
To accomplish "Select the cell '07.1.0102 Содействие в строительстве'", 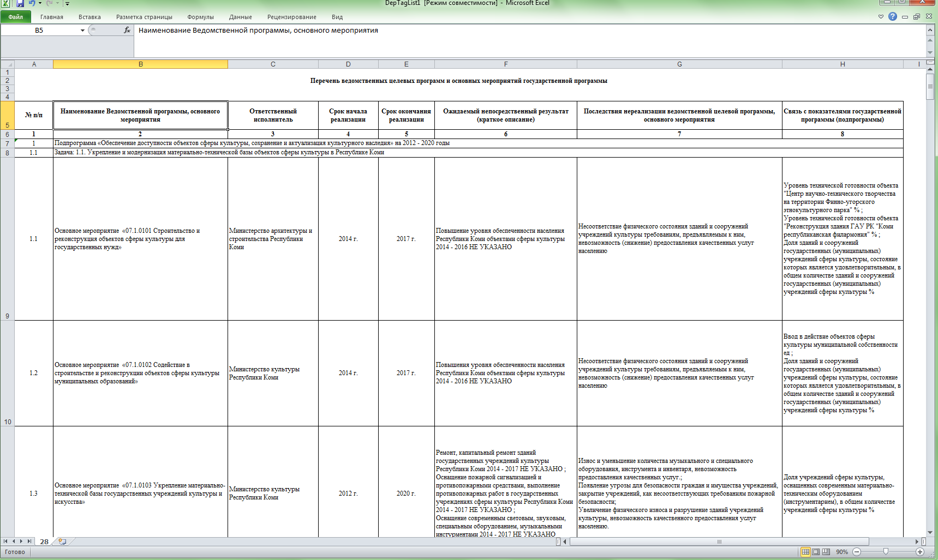I will tap(140, 373).
